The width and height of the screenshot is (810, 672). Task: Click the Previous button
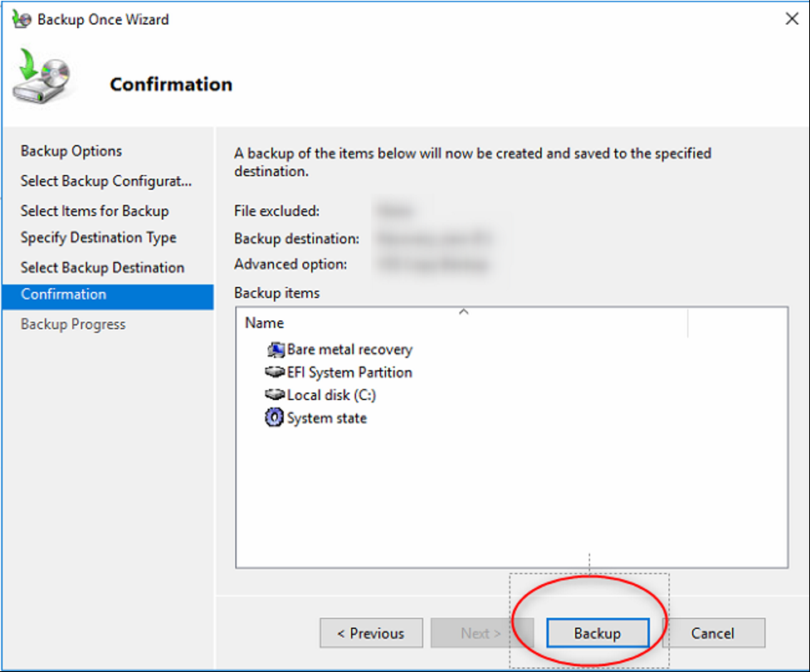pyautogui.click(x=371, y=633)
